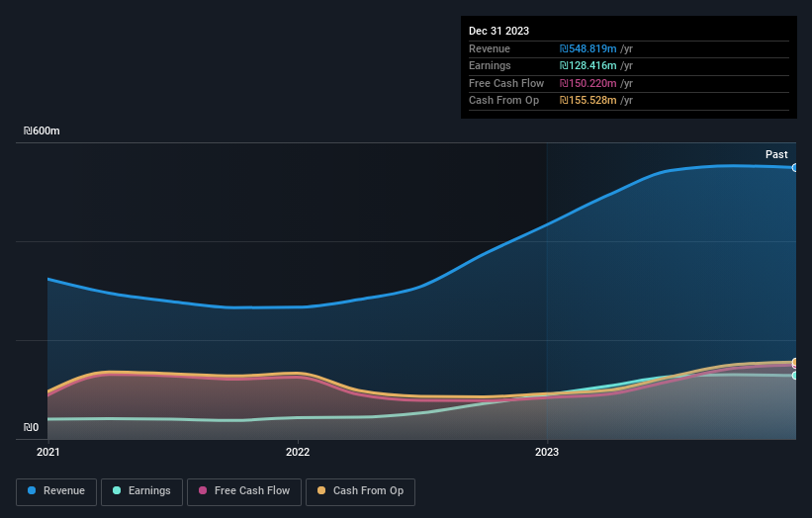Toggle the Free Cash Flow legend button
This screenshot has height=518, width=812.
(244, 491)
